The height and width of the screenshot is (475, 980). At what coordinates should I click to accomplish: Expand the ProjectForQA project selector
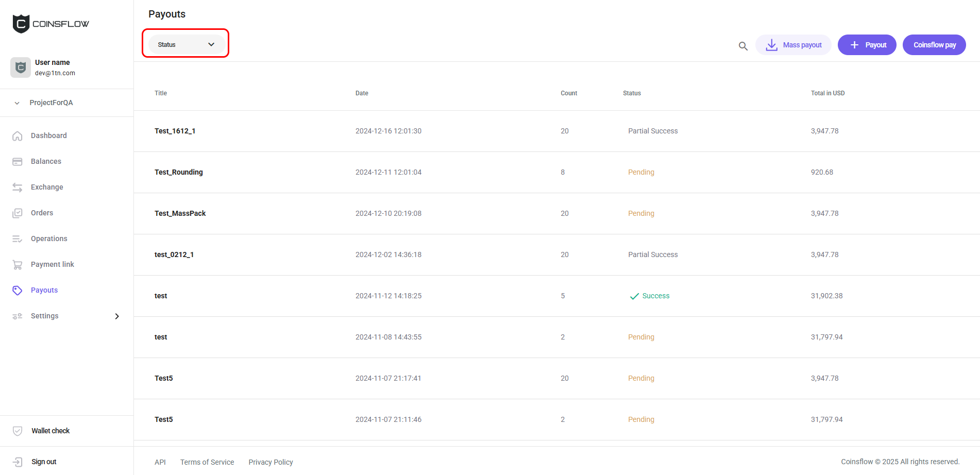click(51, 103)
